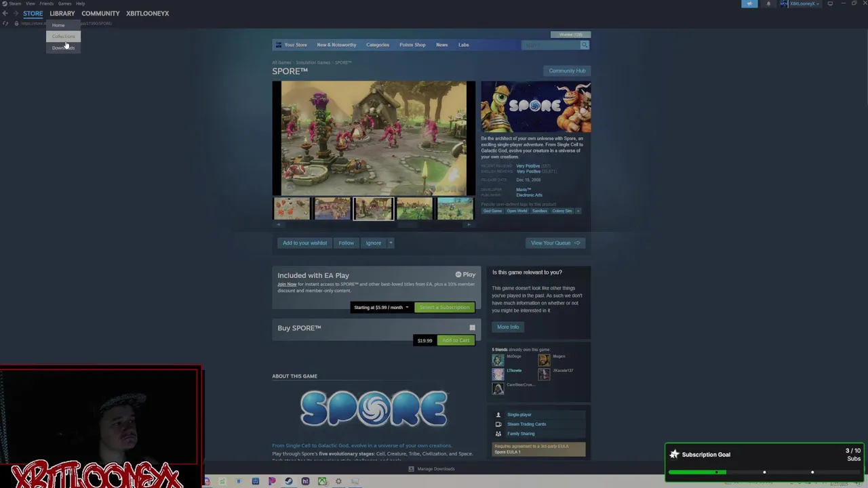
Task: Click the Open World tag
Action: tap(517, 211)
